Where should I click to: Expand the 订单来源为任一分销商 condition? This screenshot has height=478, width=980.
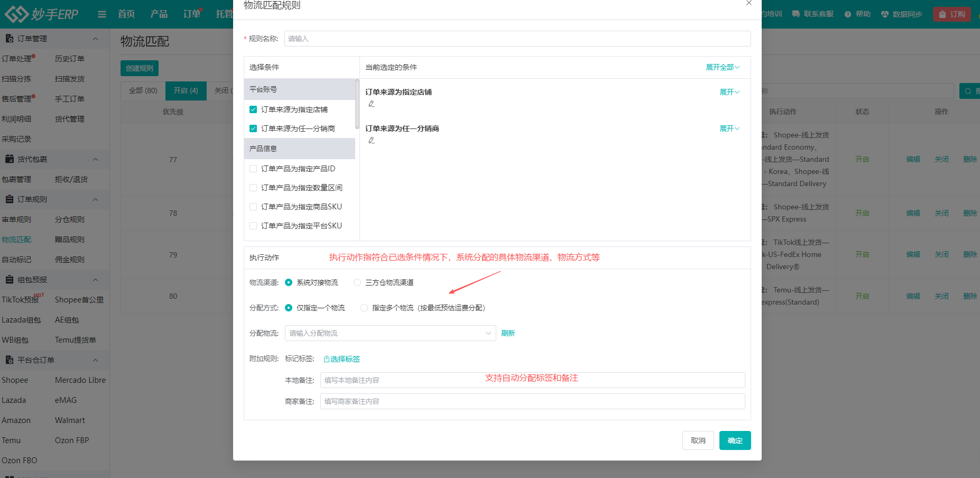(729, 128)
